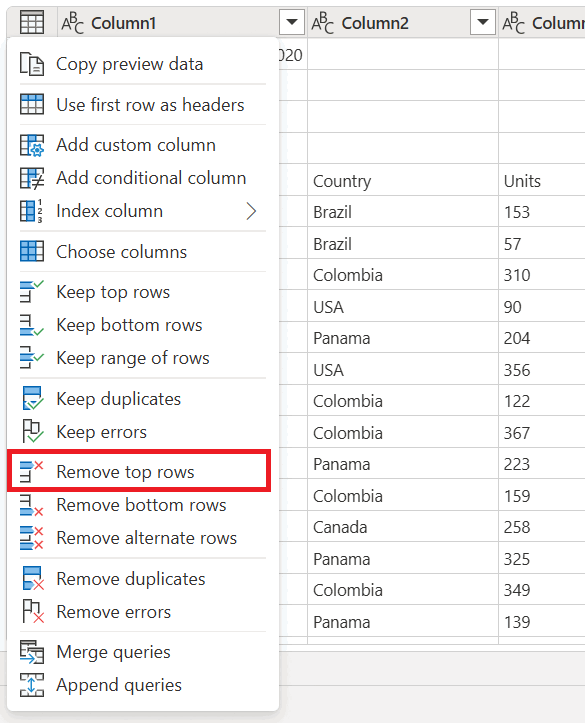Click the Use first row as headers icon

coord(32,104)
